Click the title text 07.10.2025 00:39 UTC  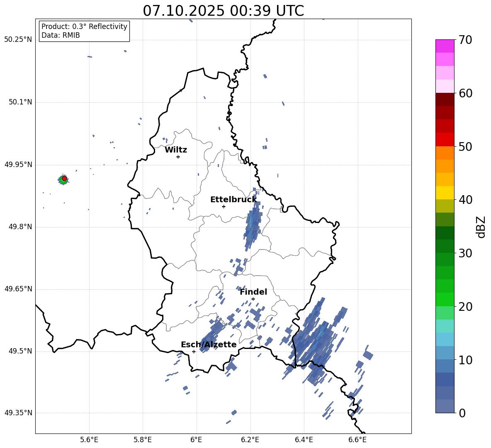[x=223, y=11]
